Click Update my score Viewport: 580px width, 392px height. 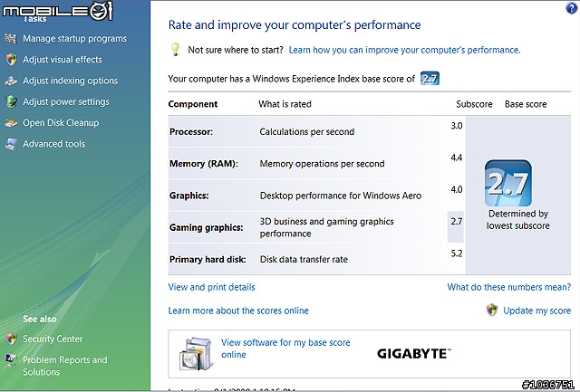point(536,311)
